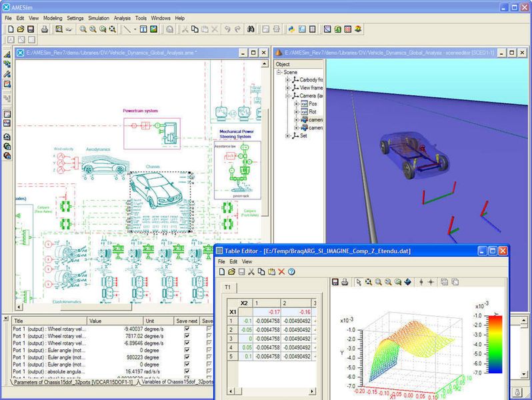532x400 pixels.
Task: Click the Cut scissors icon in main toolbar
Action: click(185, 29)
